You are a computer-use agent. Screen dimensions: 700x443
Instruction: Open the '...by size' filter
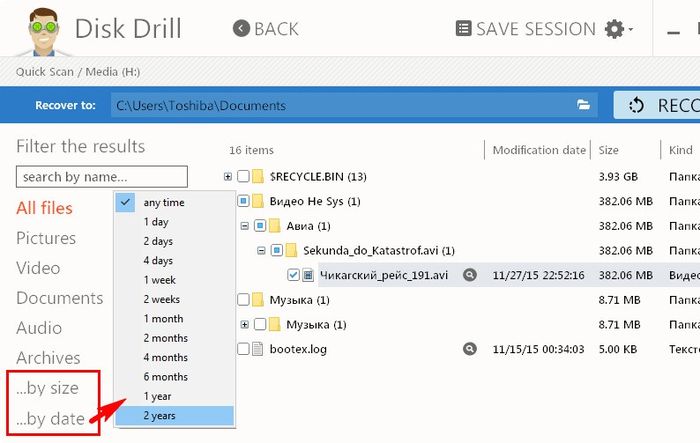[x=47, y=388]
